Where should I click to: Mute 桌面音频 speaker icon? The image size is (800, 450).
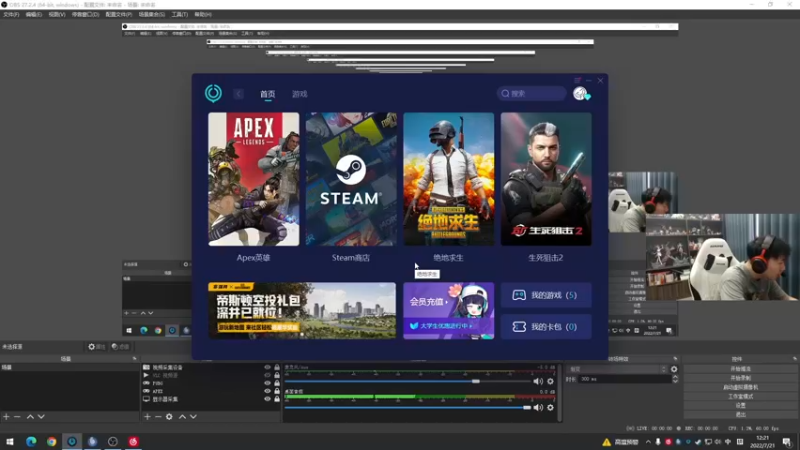pyautogui.click(x=538, y=407)
